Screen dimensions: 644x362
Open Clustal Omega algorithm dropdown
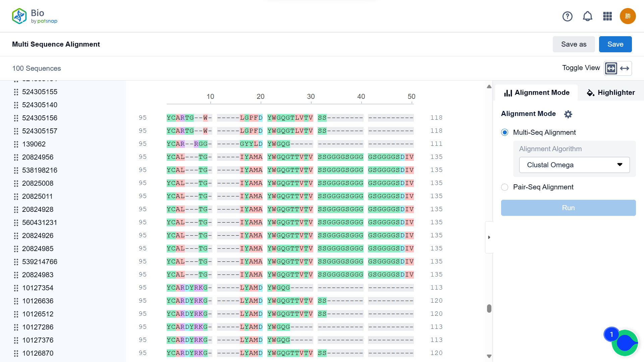pos(574,165)
